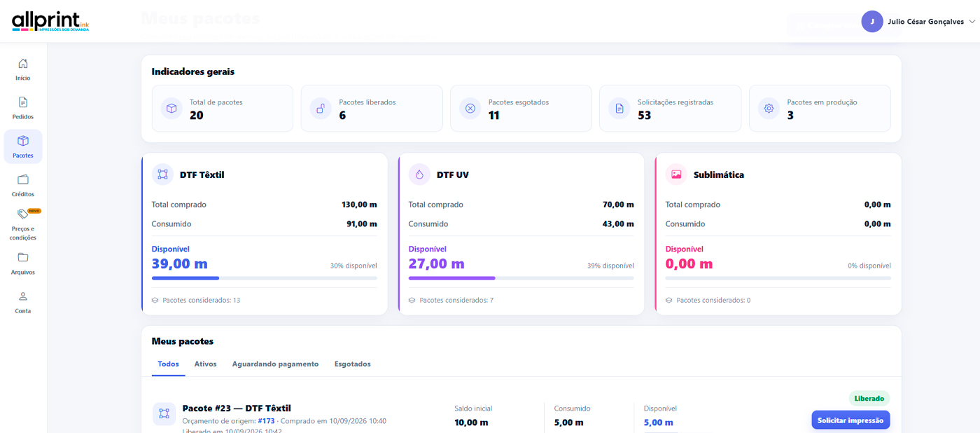The image size is (980, 433).
Task: Click the Pacotes liberados card showing 6
Action: click(372, 109)
